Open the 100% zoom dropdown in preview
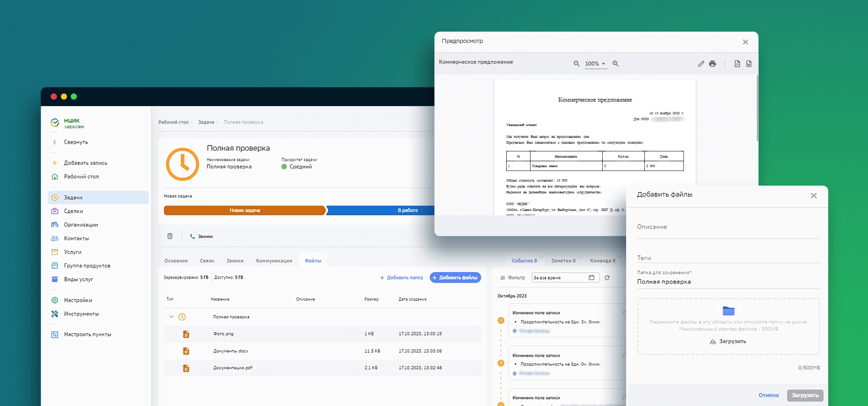Image resolution: width=868 pixels, height=406 pixels. (x=595, y=64)
